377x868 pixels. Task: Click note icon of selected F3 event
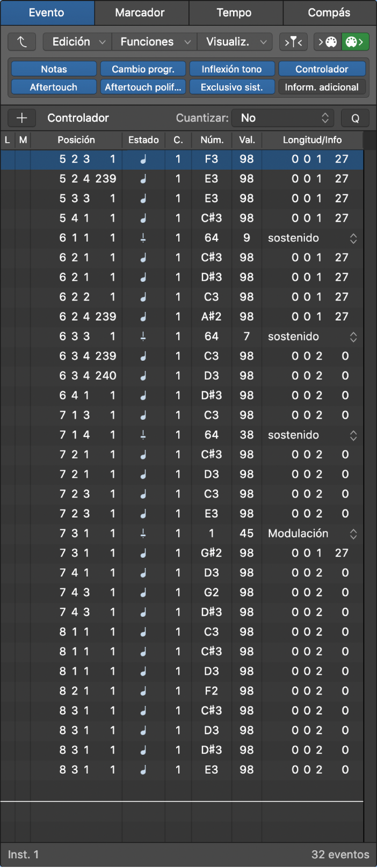(143, 159)
